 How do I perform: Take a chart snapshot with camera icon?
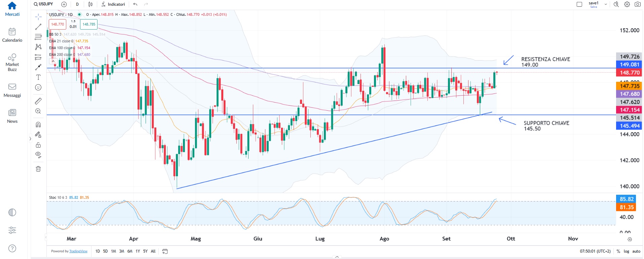click(x=637, y=4)
